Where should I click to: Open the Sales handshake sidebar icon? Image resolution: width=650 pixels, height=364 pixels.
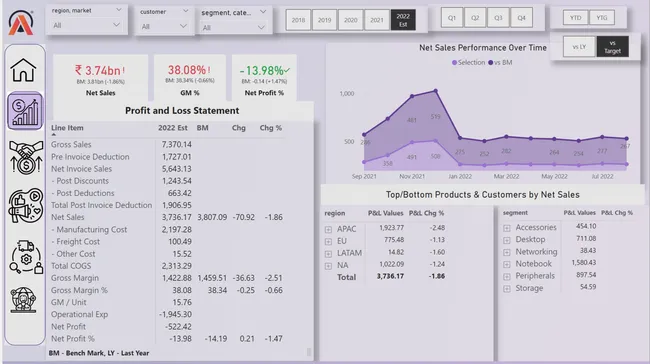26,157
